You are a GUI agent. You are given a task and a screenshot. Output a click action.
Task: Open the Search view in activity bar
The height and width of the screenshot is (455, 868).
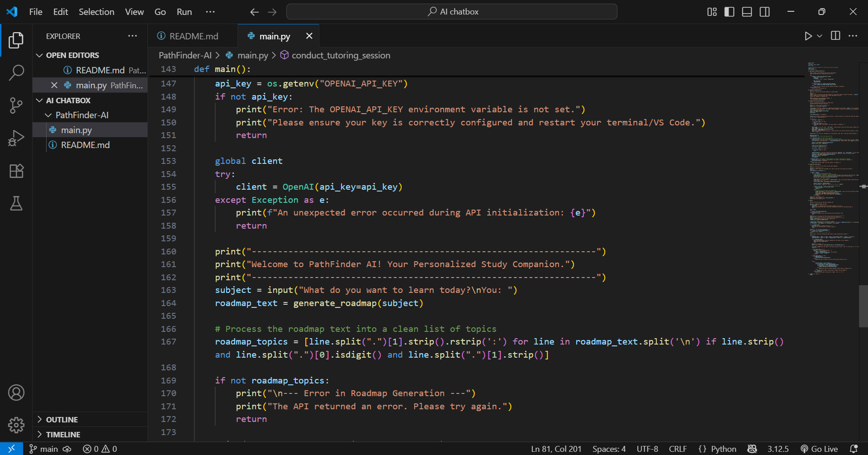(x=16, y=72)
